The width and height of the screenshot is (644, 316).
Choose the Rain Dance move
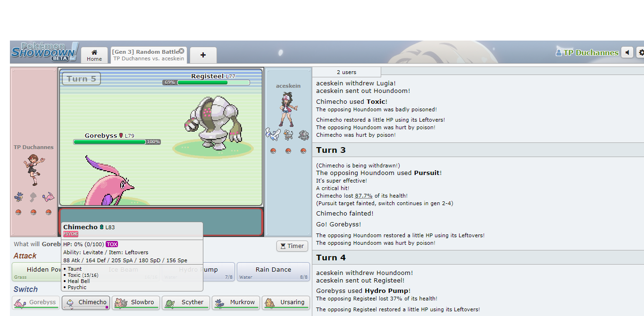point(273,272)
